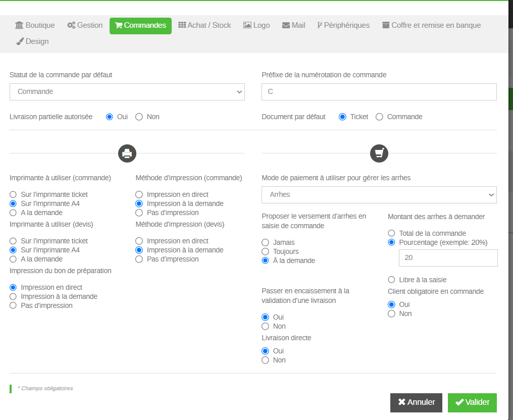Choose Toujours for proposing arrhes payment
The height and width of the screenshot is (420, 513).
click(265, 251)
